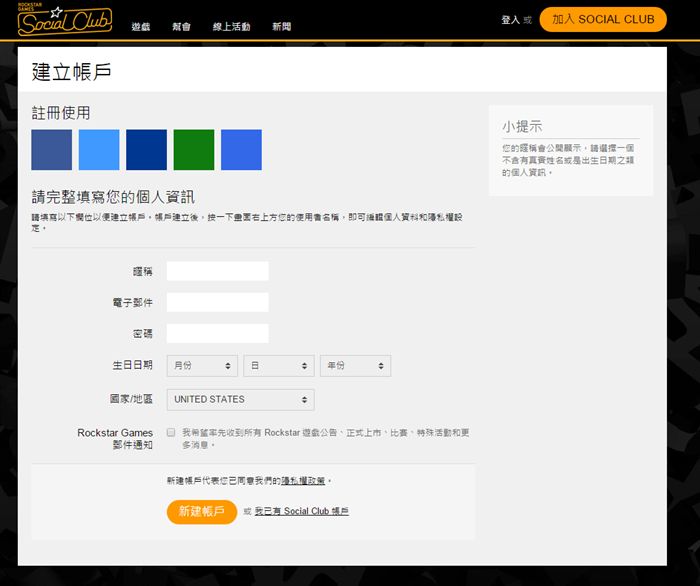
Task: Open the 年份 birth year dropdown
Action: 355,366
